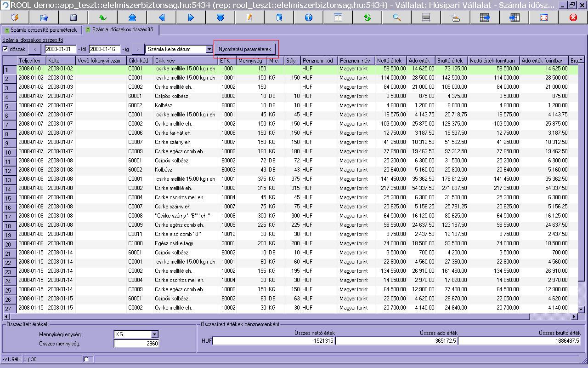Click the Vevő főkönyvi szám column header
This screenshot has height=368, width=588.
click(102, 61)
